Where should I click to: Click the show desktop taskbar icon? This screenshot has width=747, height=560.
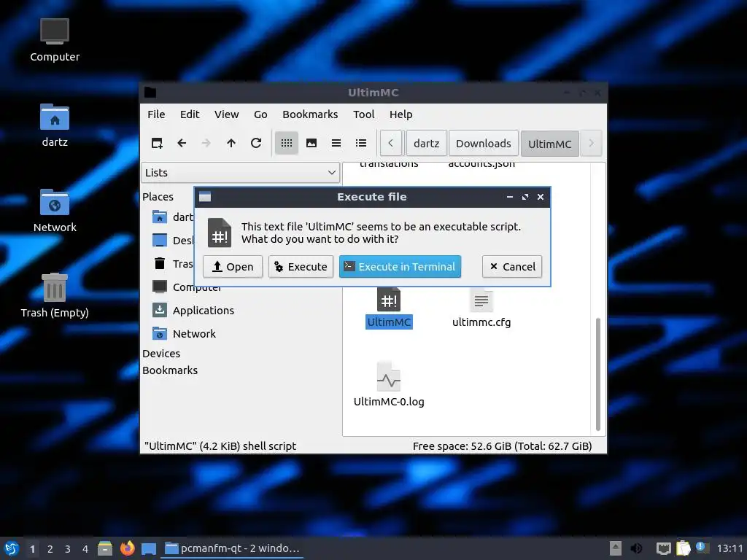pyautogui.click(x=149, y=549)
